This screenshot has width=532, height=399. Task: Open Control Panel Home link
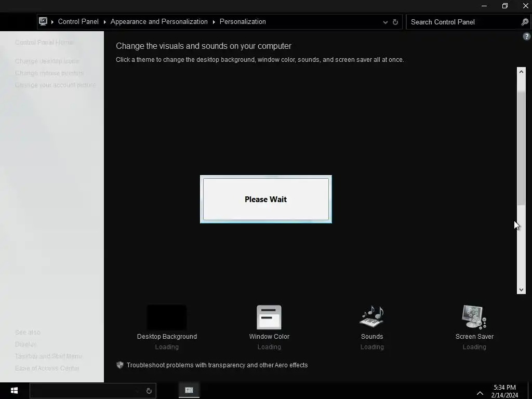[x=44, y=43]
